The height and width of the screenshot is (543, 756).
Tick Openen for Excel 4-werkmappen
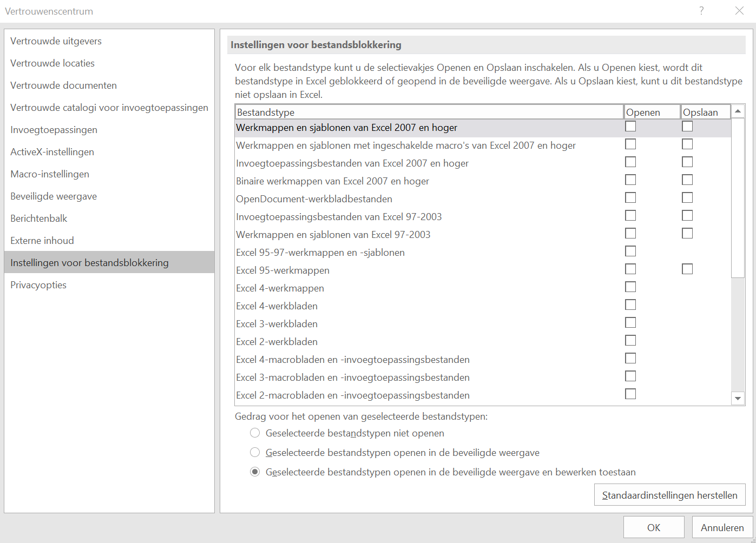point(630,287)
